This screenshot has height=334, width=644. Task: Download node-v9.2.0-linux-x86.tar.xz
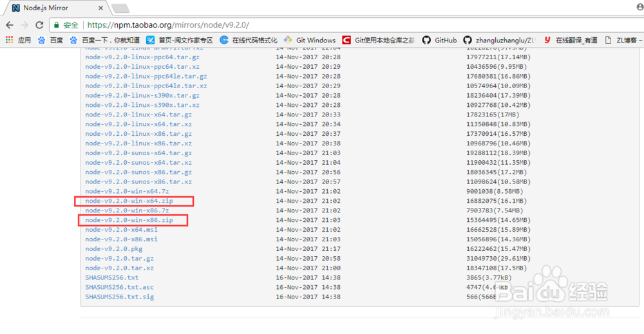[138, 144]
